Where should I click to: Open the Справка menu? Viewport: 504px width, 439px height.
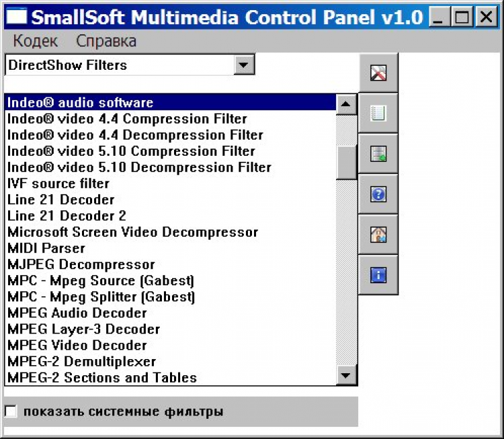[106, 41]
